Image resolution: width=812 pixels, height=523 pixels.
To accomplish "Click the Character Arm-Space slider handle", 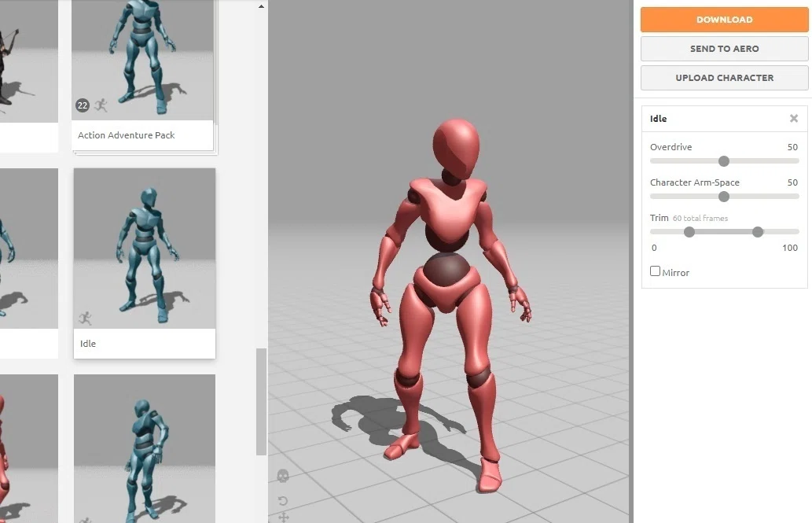I will click(x=724, y=197).
